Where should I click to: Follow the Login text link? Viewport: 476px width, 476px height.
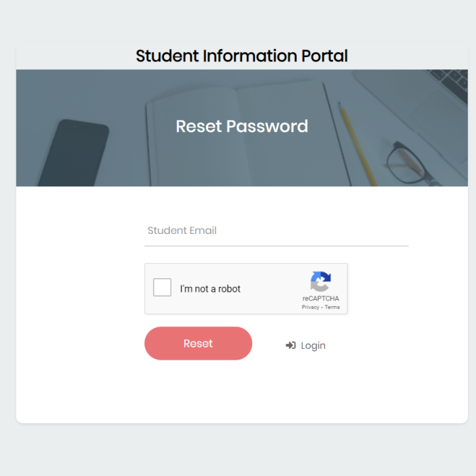coord(313,345)
